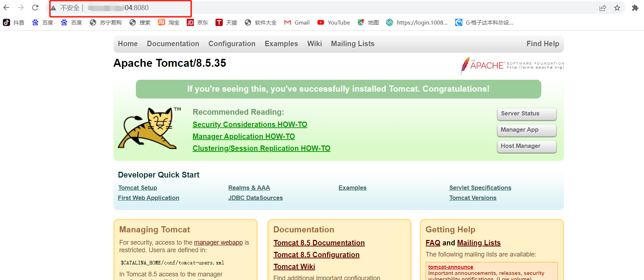Click the browser forward arrow
This screenshot has width=644, height=280.
pyautogui.click(x=21, y=8)
